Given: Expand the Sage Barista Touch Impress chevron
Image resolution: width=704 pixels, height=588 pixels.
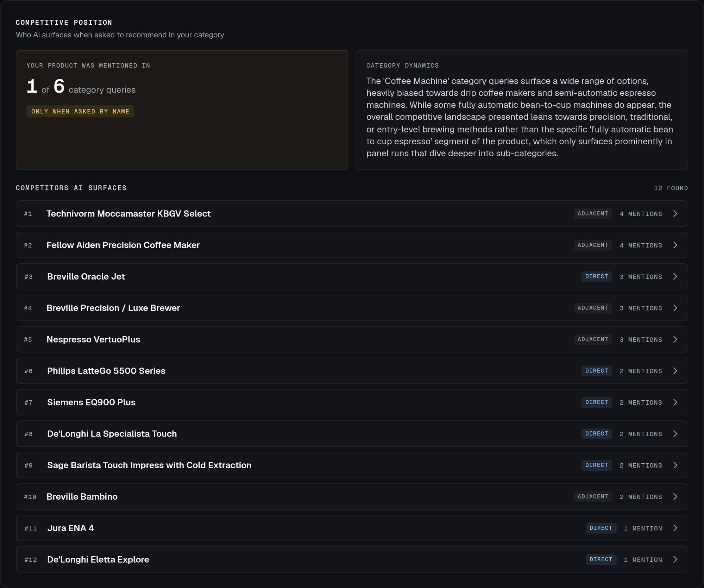Looking at the screenshot, I should click(675, 465).
